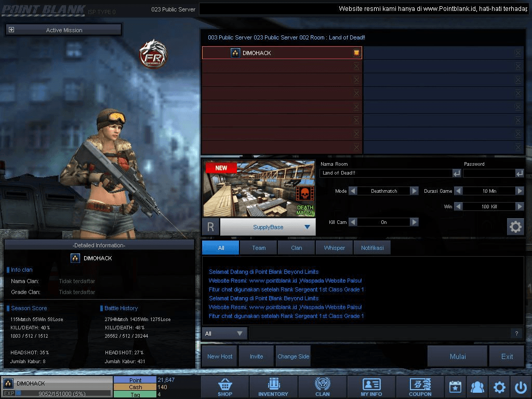Expand the Active Mission panel
This screenshot has width=532, height=399.
click(x=11, y=30)
